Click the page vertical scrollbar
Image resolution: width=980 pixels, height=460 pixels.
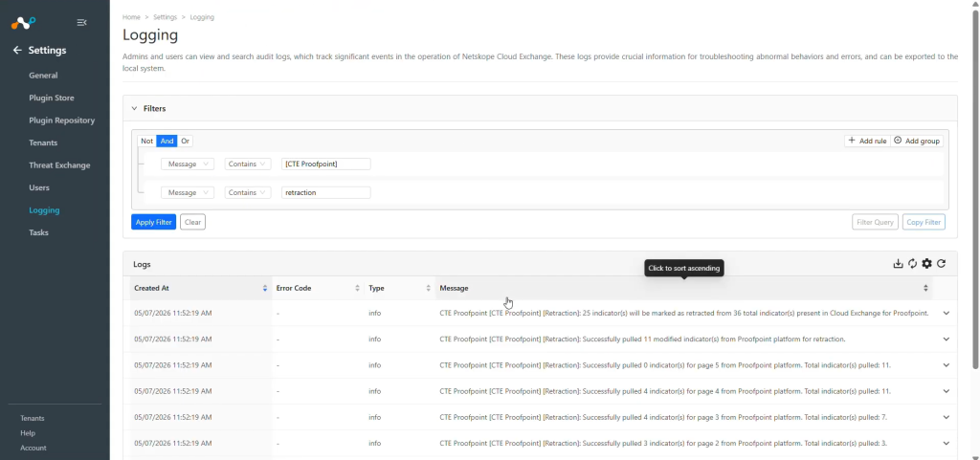pyautogui.click(x=975, y=187)
